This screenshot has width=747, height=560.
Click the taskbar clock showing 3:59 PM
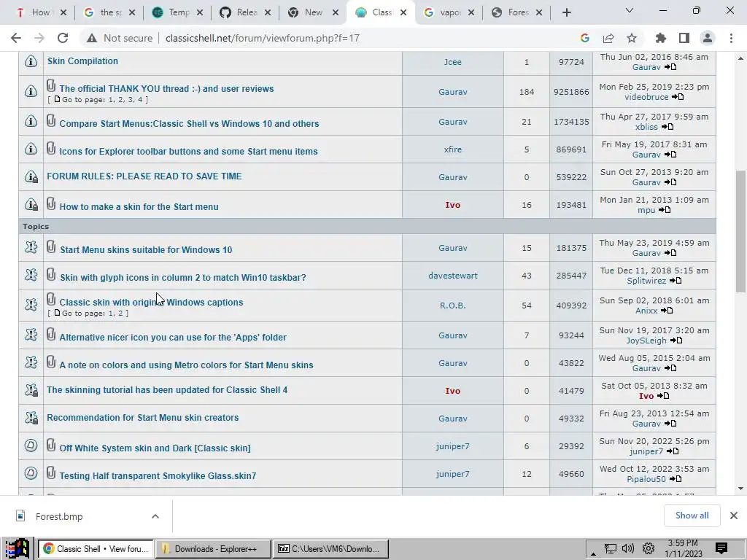(683, 548)
